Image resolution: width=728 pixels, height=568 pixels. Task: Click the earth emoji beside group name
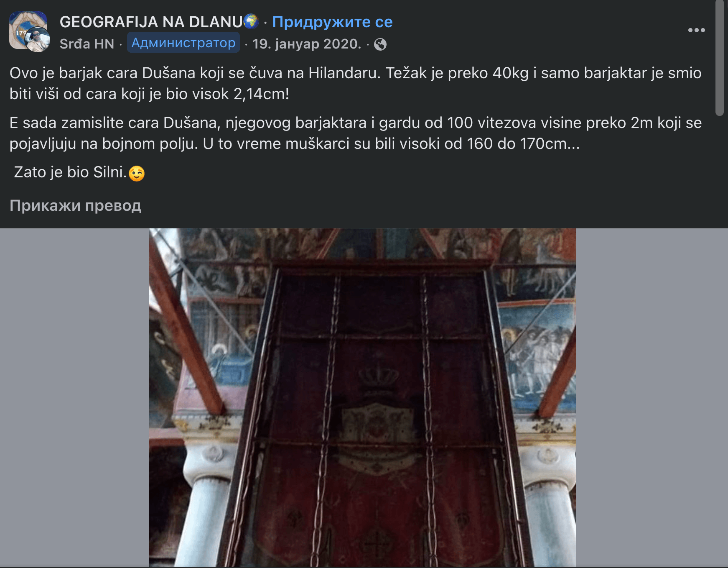click(x=251, y=21)
